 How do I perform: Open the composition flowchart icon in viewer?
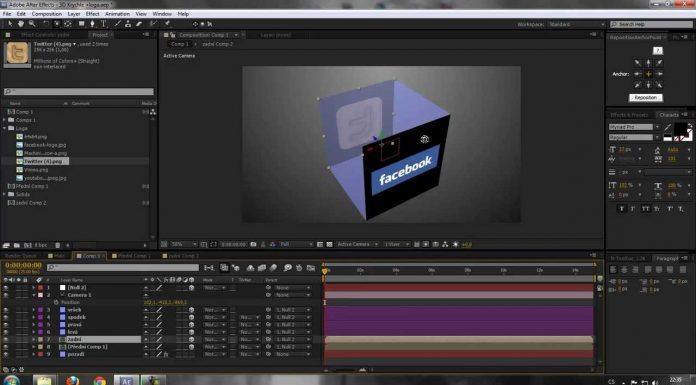445,244
